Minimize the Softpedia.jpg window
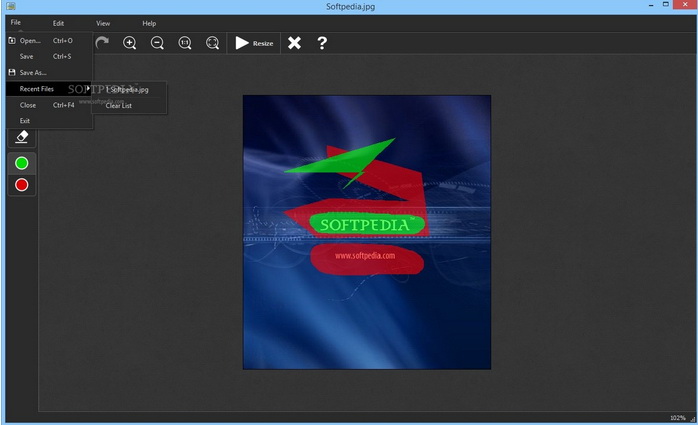The image size is (698, 425). (x=651, y=5)
